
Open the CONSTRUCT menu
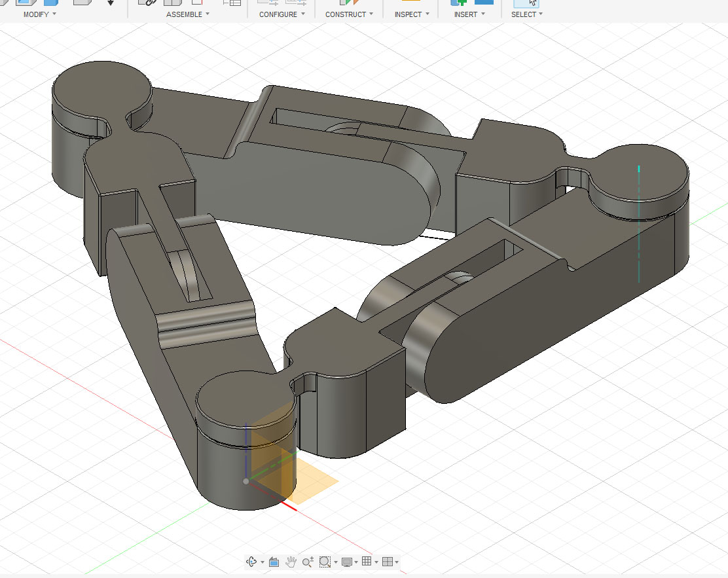click(349, 14)
